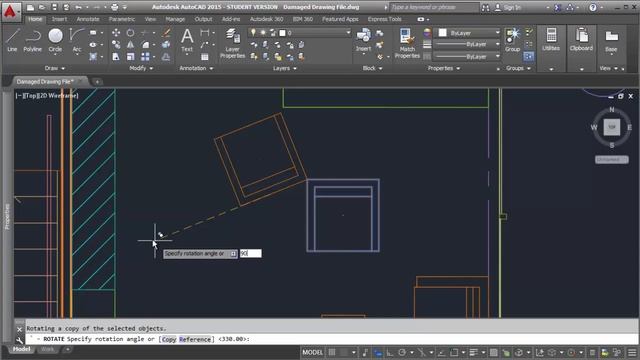The height and width of the screenshot is (360, 640).
Task: Click the help search keyword box
Action: [434, 7]
